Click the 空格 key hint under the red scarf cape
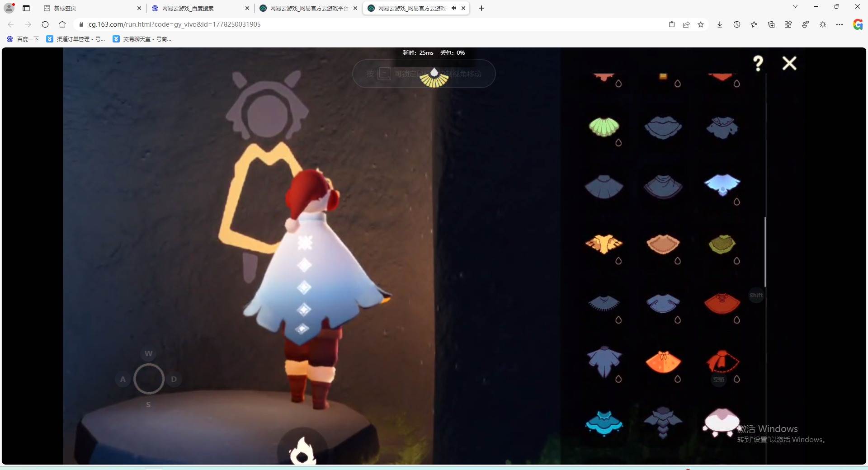This screenshot has height=470, width=868. pos(719,380)
